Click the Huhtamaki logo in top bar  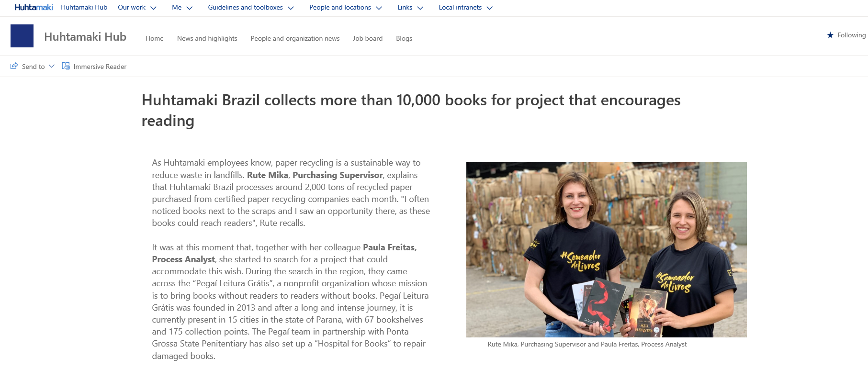click(34, 8)
